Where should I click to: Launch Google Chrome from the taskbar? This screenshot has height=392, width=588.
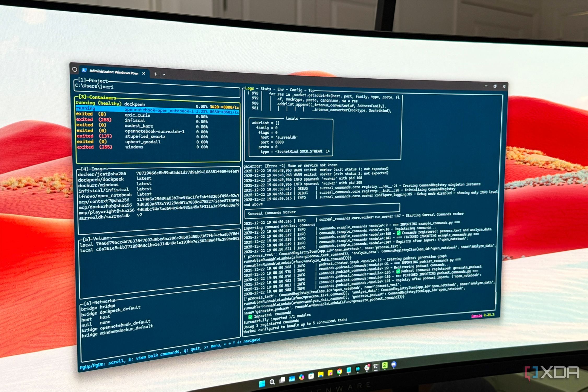point(339,371)
